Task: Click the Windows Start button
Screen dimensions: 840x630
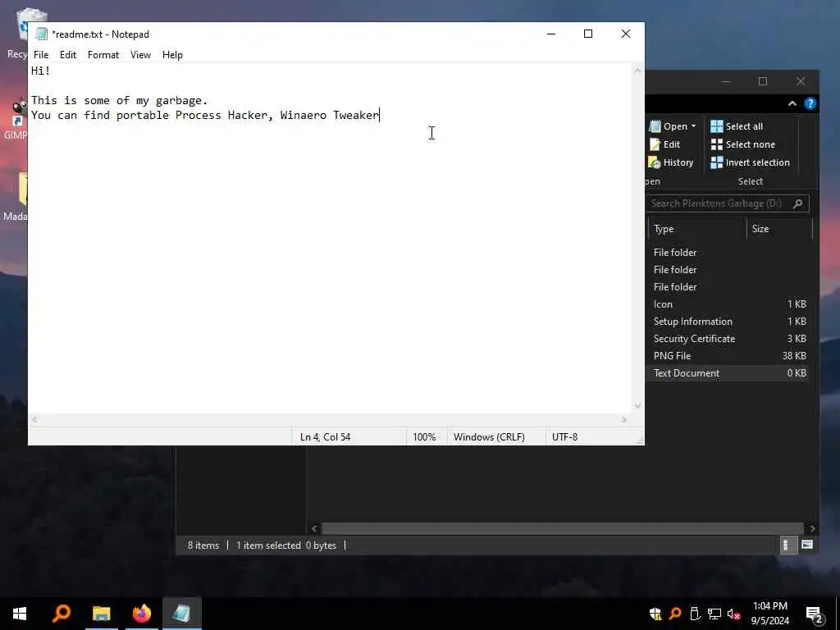Action: (x=20, y=614)
